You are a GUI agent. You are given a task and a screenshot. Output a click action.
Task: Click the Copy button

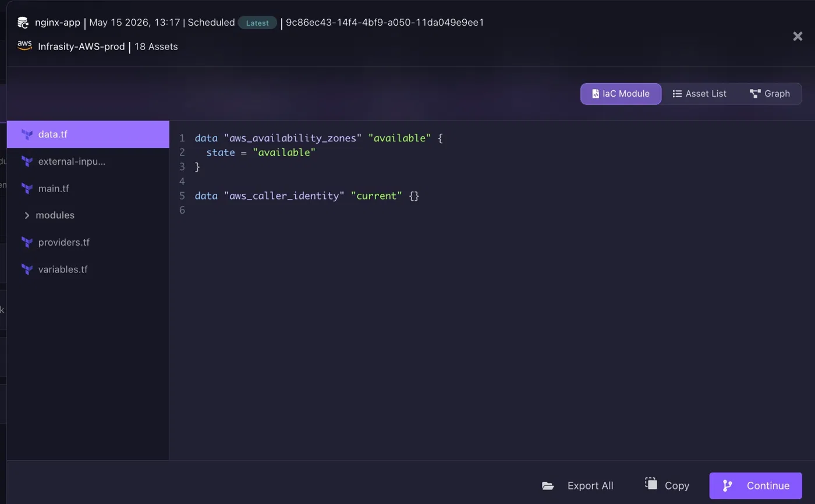coord(667,485)
